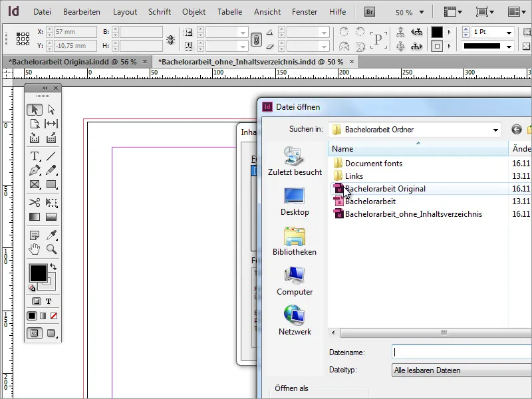This screenshot has height=399, width=532.
Task: Open the stroke weight 1 Pt dropdown
Action: [x=509, y=33]
